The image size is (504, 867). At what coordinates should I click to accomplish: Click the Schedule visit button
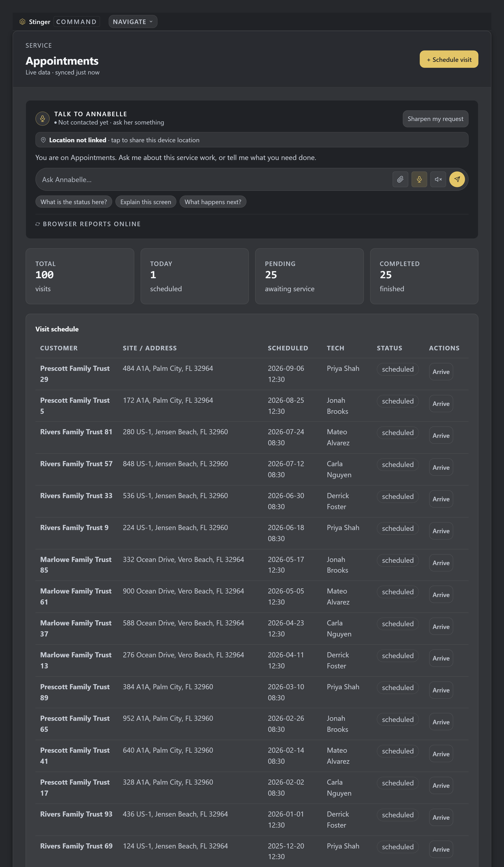pos(449,59)
